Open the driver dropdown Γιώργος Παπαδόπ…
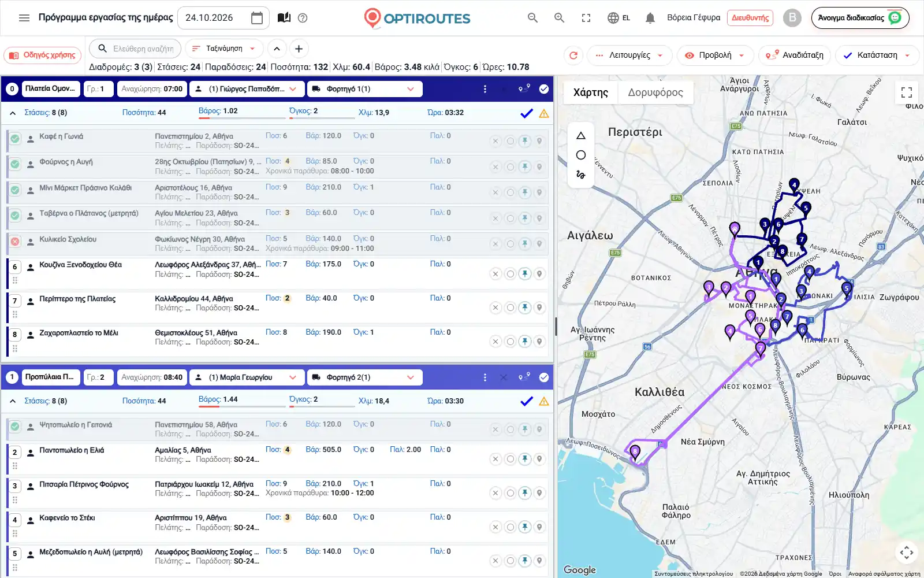The height and width of the screenshot is (578, 924). 247,89
